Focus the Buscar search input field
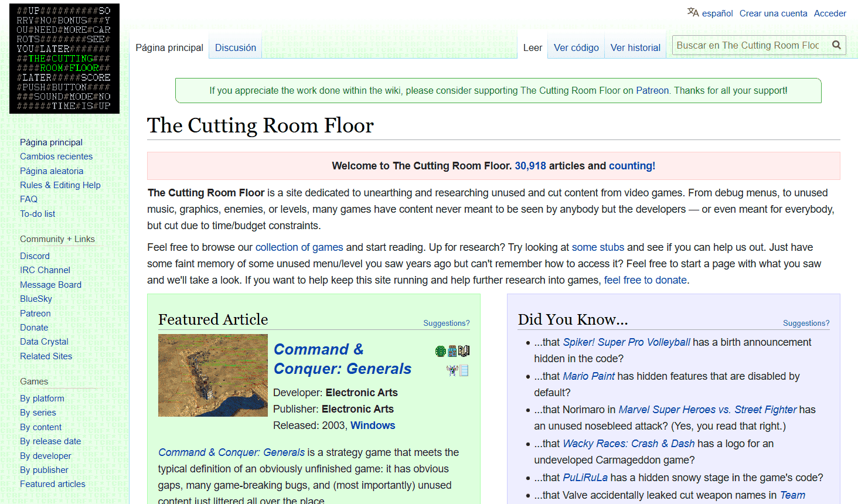 point(748,45)
